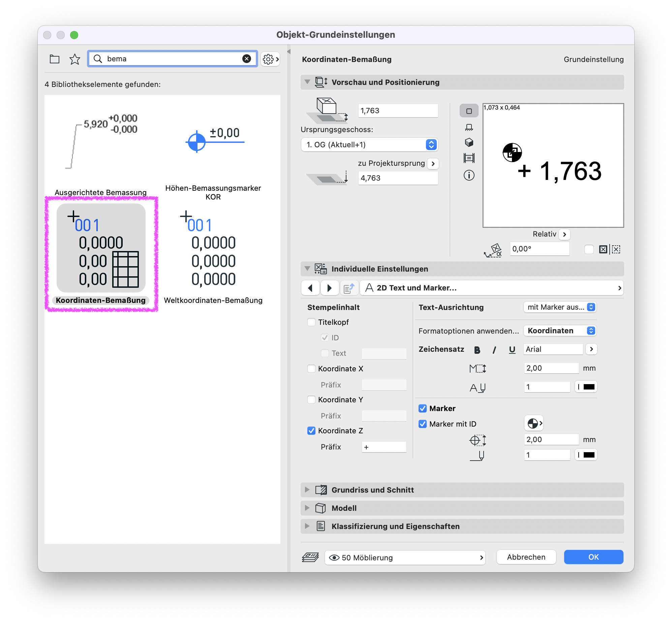Select the 2D symbol preview icon

click(x=469, y=111)
